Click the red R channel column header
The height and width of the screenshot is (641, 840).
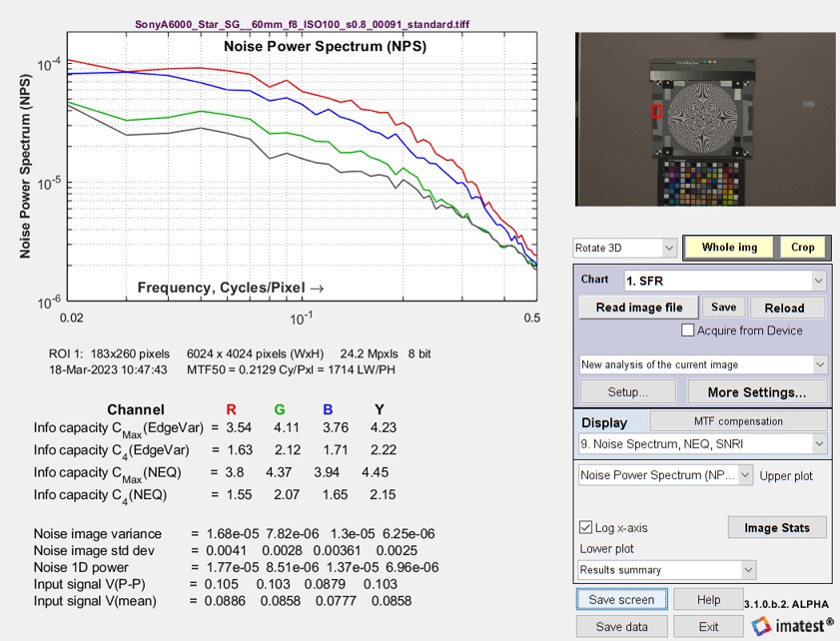(x=231, y=409)
